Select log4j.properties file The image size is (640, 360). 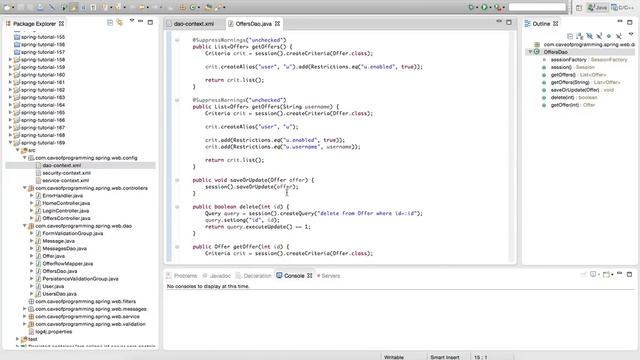(53, 331)
